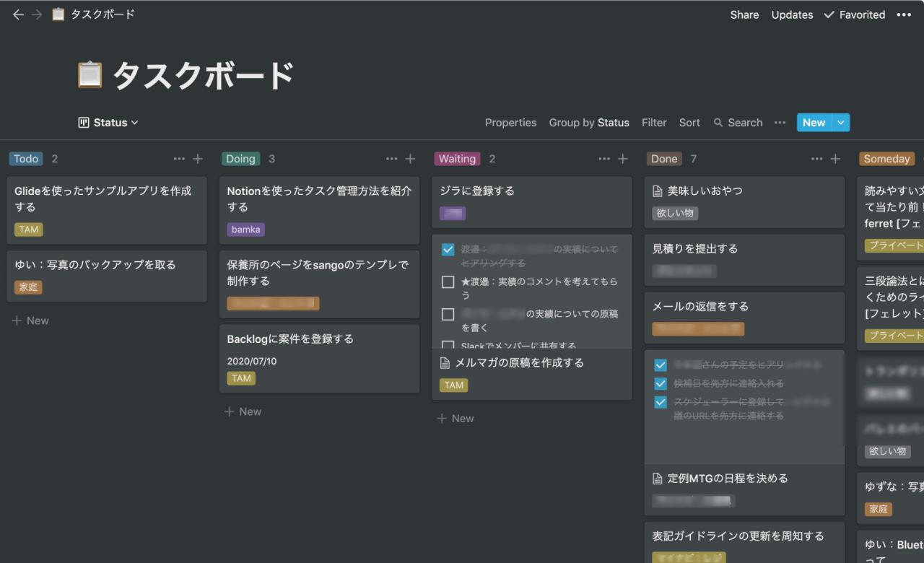This screenshot has width=924, height=563.
Task: Open Done column options menu
Action: tap(816, 159)
